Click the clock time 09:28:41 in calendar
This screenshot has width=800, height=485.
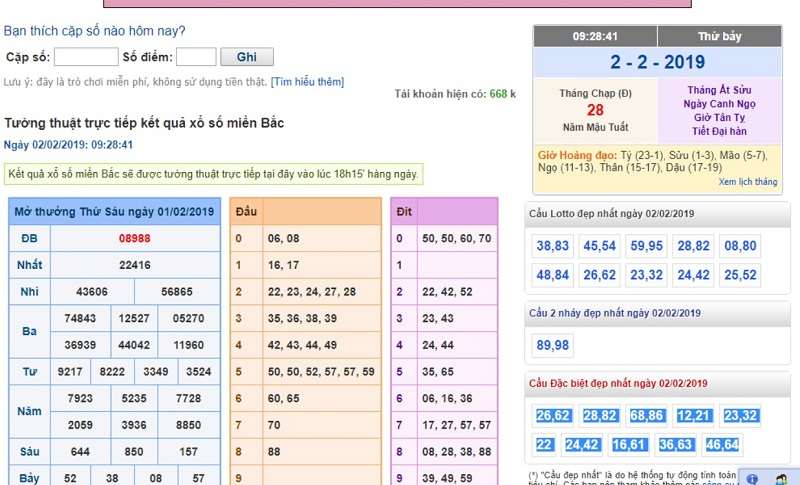tap(595, 36)
